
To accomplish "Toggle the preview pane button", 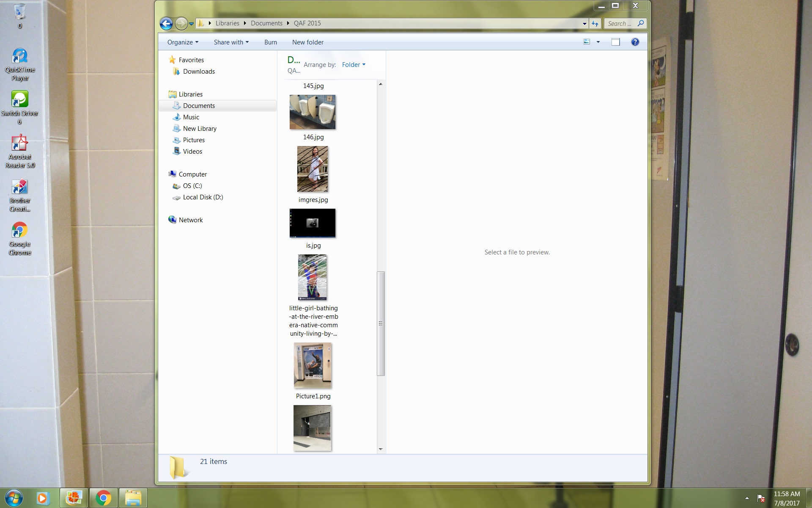I will tap(616, 42).
